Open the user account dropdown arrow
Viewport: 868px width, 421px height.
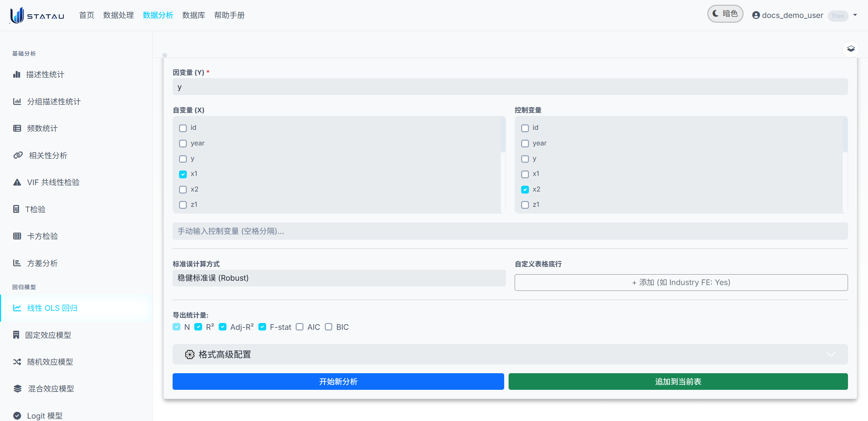pos(855,15)
